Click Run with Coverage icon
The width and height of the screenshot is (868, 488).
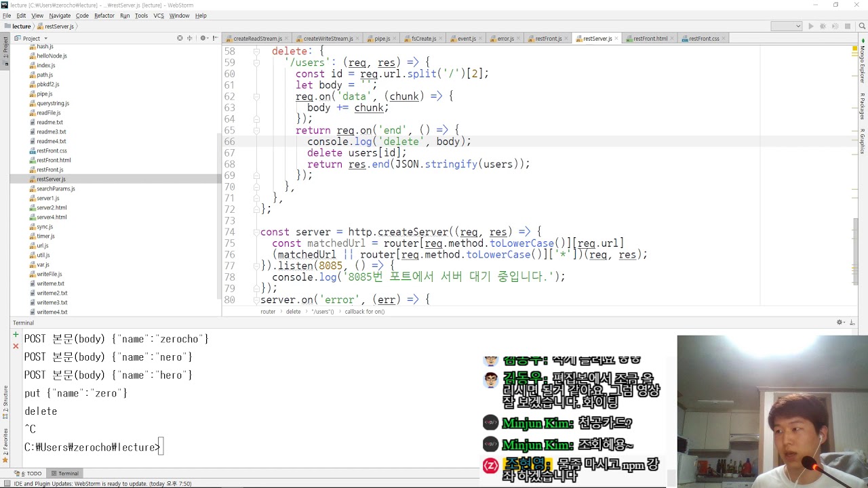pyautogui.click(x=835, y=26)
